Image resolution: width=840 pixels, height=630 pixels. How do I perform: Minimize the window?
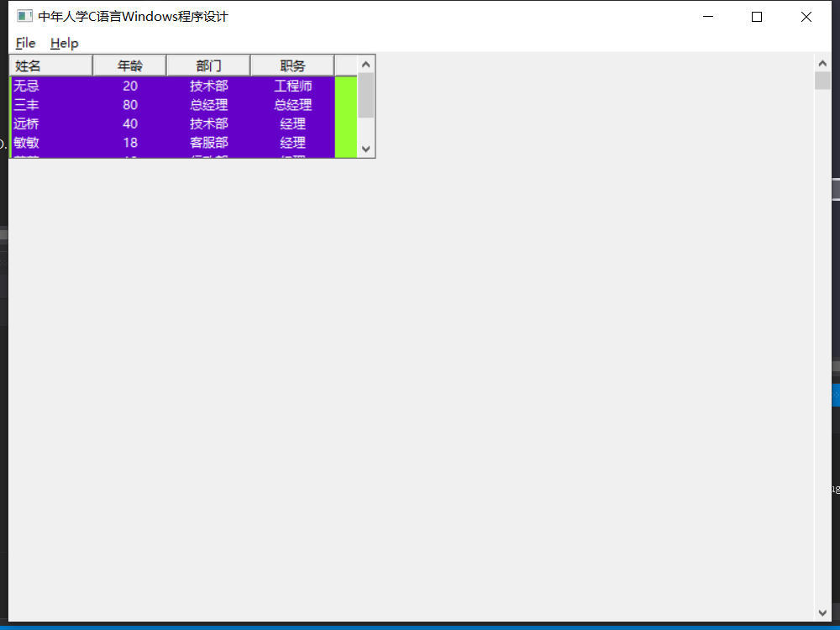(707, 17)
